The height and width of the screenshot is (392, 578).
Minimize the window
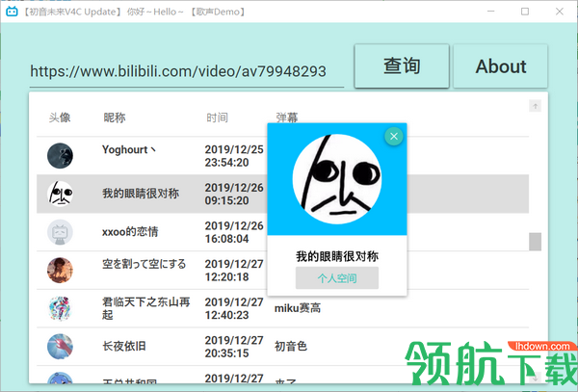490,12
